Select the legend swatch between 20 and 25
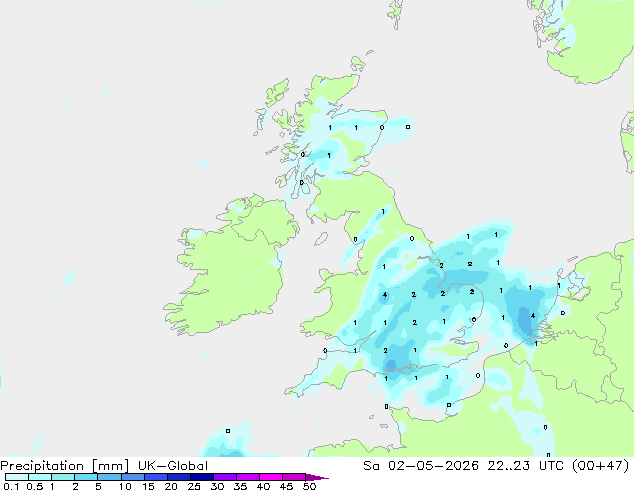This screenshot has width=634, height=490. point(179,477)
